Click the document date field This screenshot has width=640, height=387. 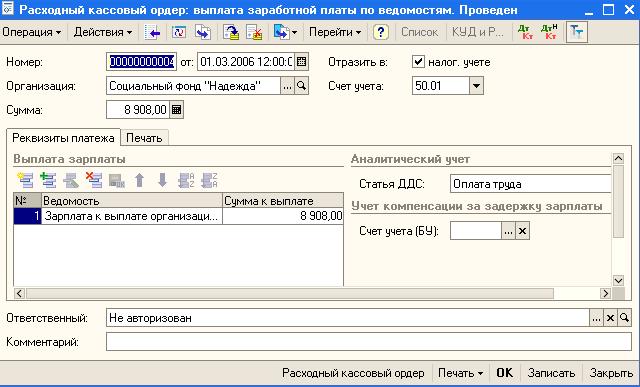click(246, 62)
